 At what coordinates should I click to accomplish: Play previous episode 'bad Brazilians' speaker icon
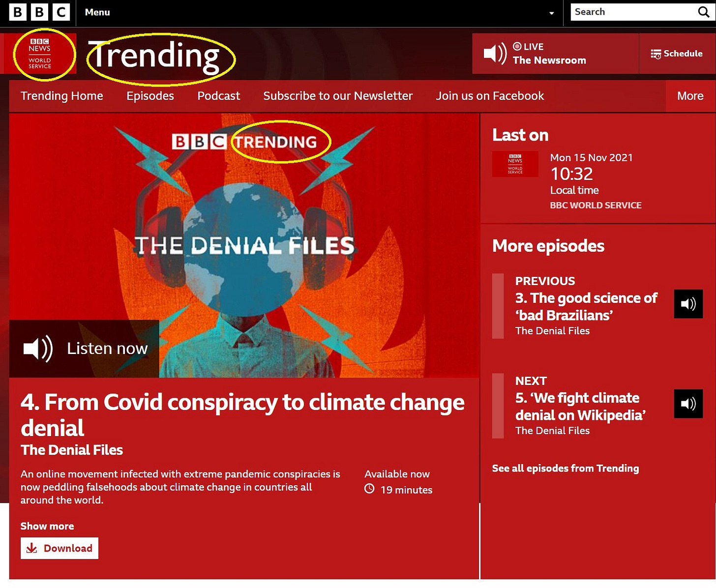coord(688,304)
